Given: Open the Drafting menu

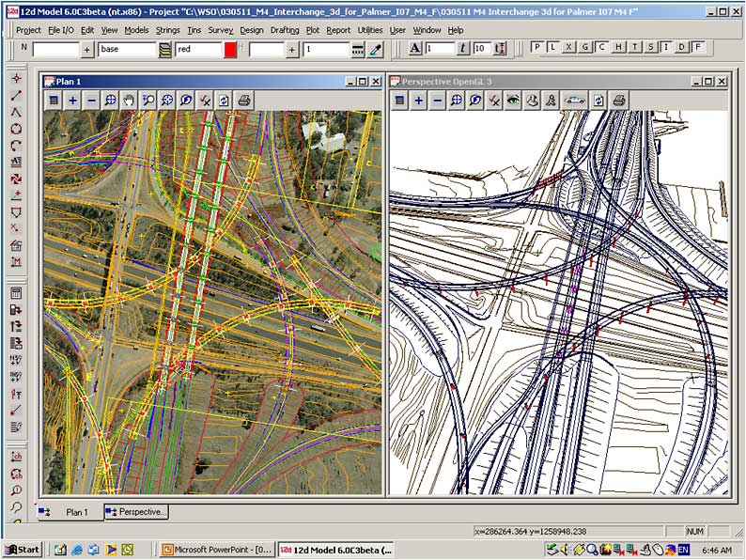Looking at the screenshot, I should tap(285, 30).
